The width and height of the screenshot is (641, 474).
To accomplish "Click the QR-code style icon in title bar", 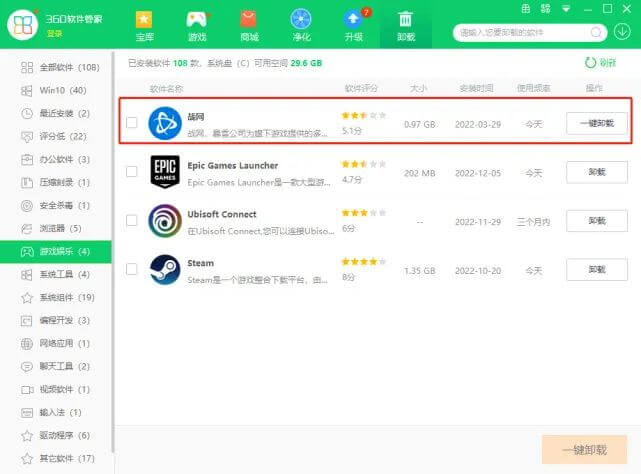I will pyautogui.click(x=546, y=9).
